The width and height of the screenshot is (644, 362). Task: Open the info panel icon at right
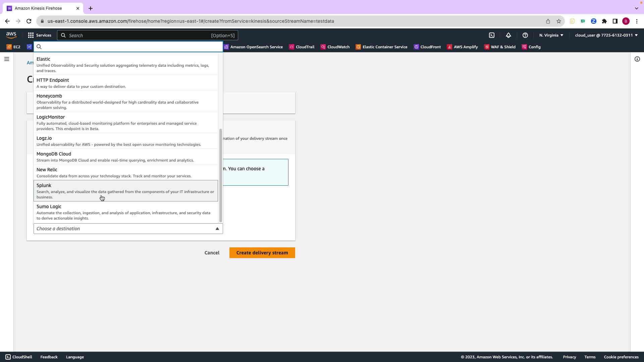(637, 59)
